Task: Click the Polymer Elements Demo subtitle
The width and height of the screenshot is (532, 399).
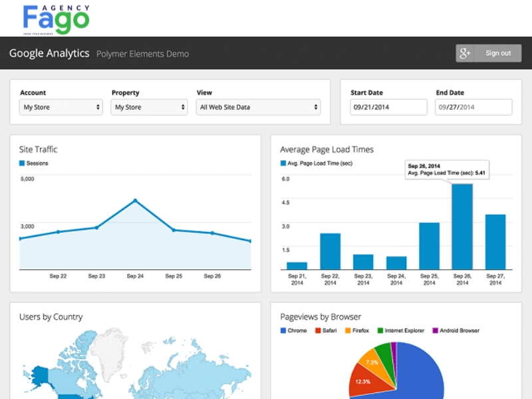Action: point(142,54)
